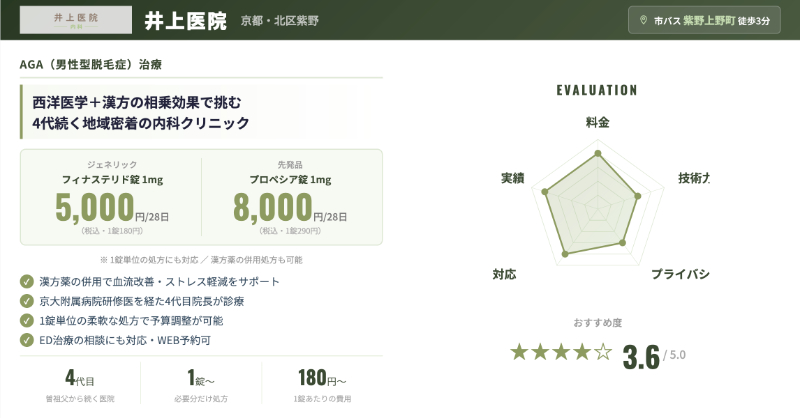
Task: Click the 井上医院 clinic name heading
Action: [185, 21]
